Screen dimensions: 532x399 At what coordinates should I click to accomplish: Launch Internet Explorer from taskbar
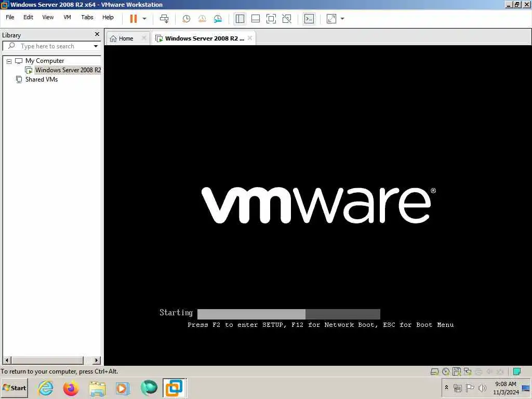[46, 388]
